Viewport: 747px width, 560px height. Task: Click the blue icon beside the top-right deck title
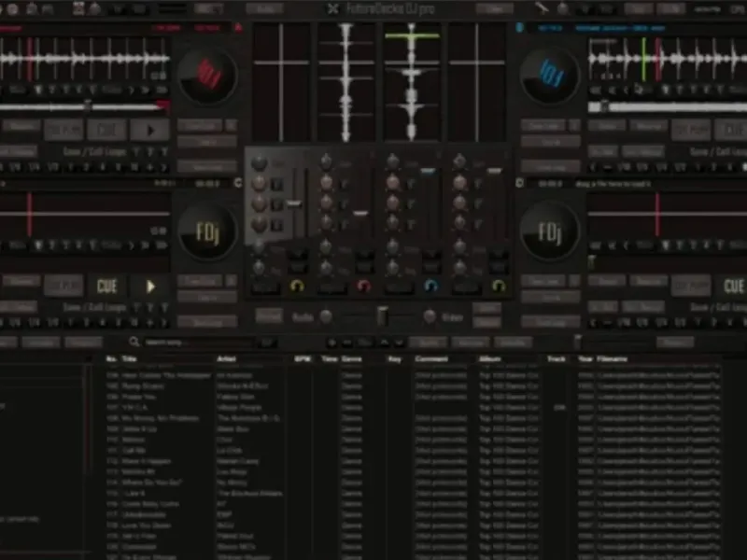pos(520,28)
